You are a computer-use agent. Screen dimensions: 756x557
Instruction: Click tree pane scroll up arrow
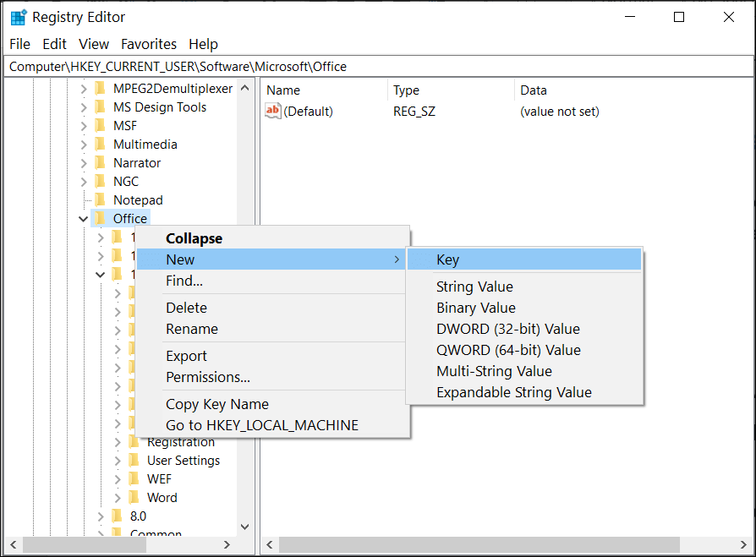click(x=245, y=88)
